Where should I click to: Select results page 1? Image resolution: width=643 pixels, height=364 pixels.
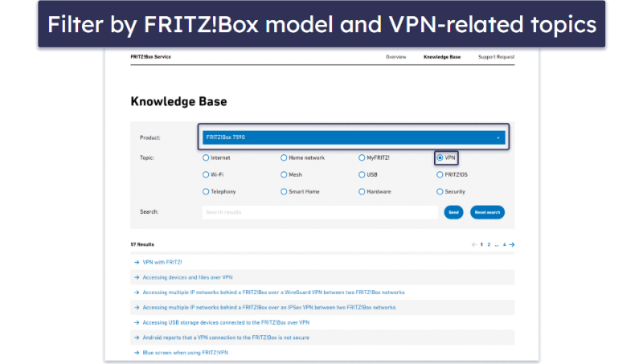tap(481, 245)
